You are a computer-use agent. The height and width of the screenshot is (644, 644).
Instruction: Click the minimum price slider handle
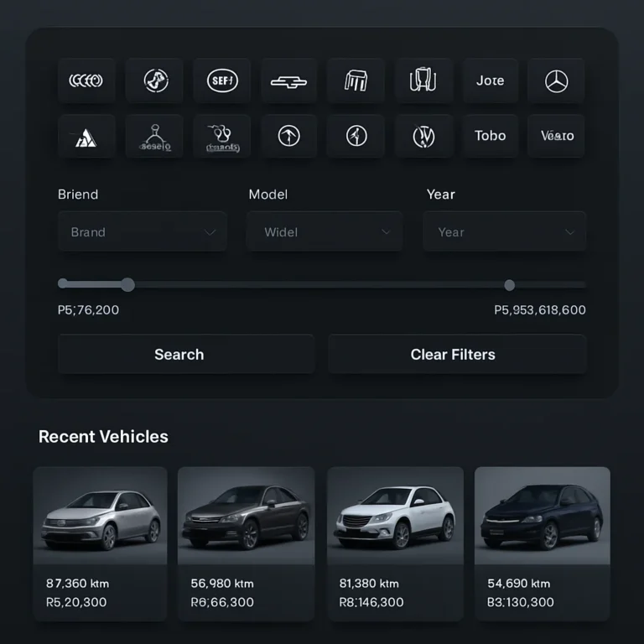[127, 284]
